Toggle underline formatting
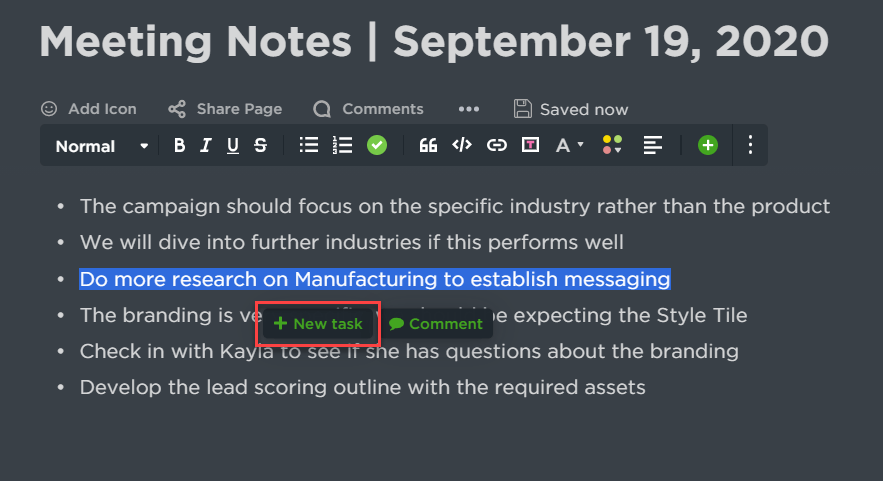The image size is (883, 481). [x=233, y=146]
